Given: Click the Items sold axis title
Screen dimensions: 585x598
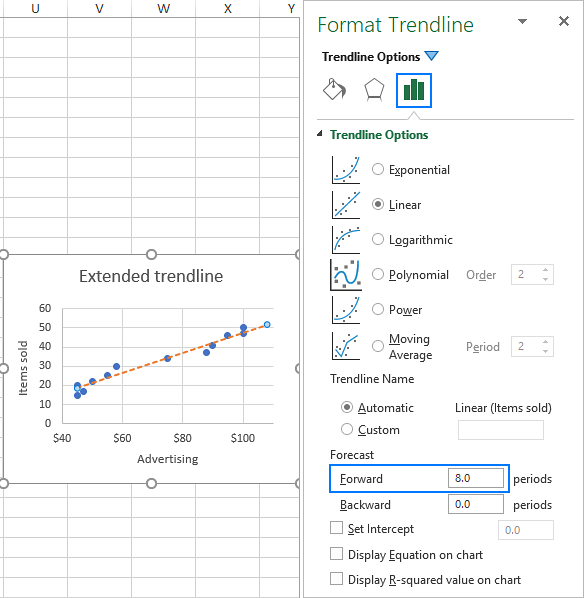Looking at the screenshot, I should [x=23, y=368].
